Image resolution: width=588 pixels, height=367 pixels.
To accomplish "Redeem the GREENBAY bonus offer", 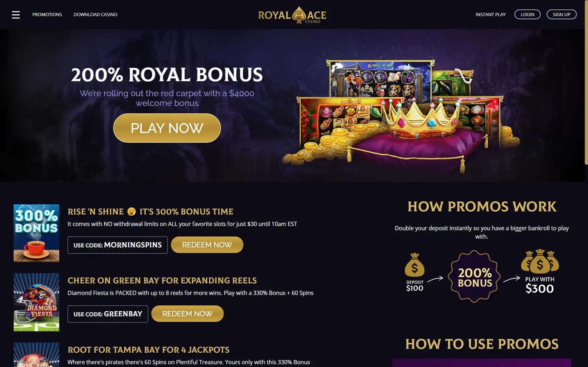I will [x=187, y=313].
